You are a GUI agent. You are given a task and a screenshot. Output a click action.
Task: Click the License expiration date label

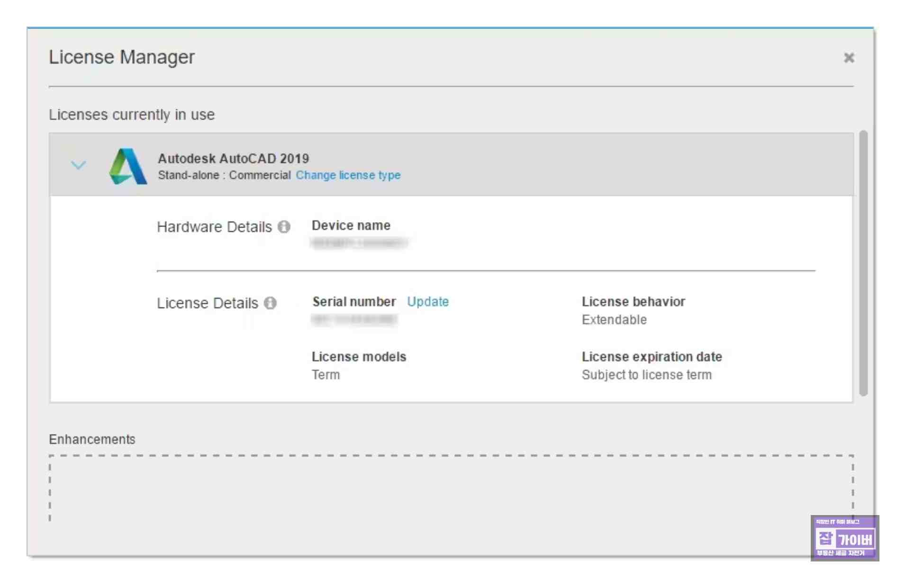[x=652, y=357]
